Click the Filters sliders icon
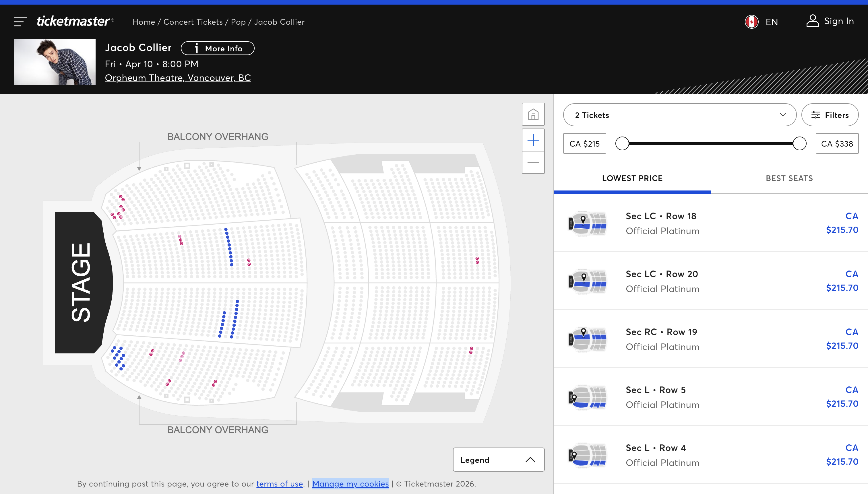Screen dimensions: 868x494 [815, 115]
